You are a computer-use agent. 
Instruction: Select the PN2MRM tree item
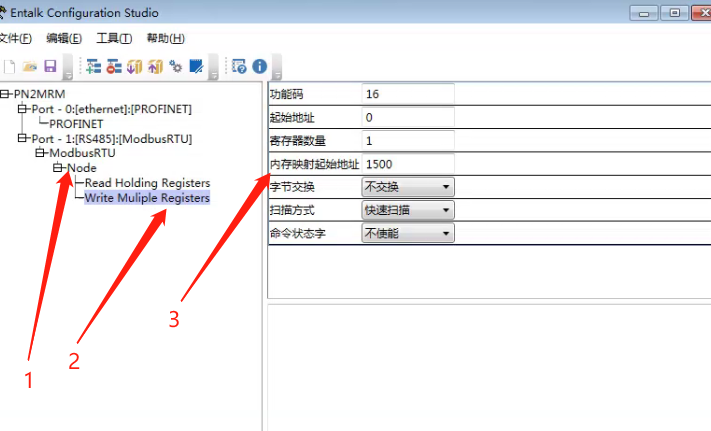[39, 94]
